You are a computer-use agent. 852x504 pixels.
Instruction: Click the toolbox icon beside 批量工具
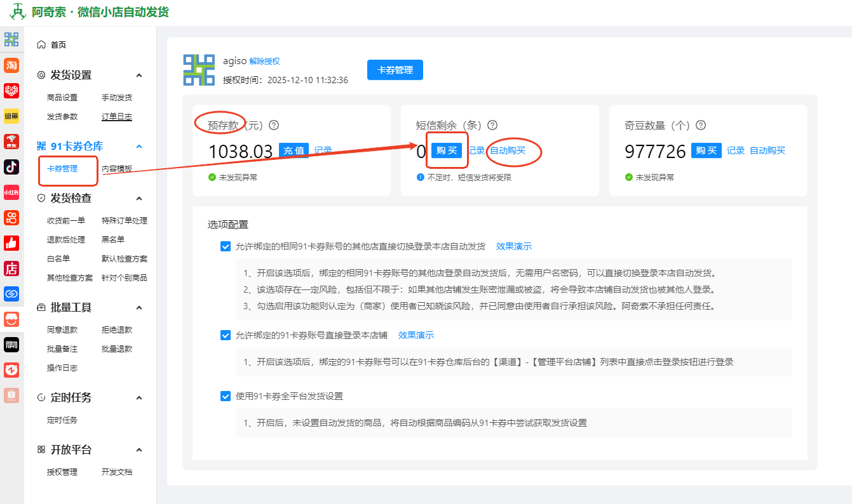pos(41,307)
